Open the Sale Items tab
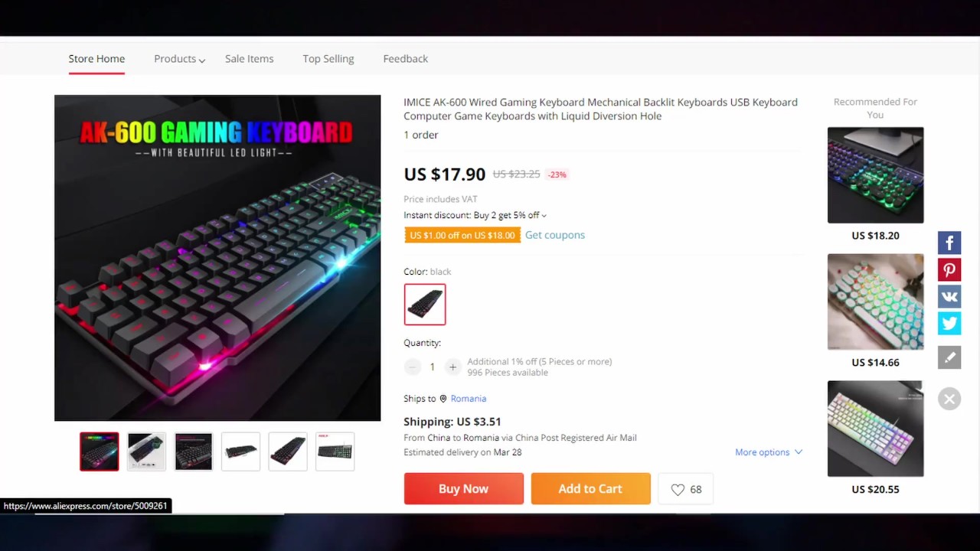This screenshot has width=980, height=551. click(249, 59)
